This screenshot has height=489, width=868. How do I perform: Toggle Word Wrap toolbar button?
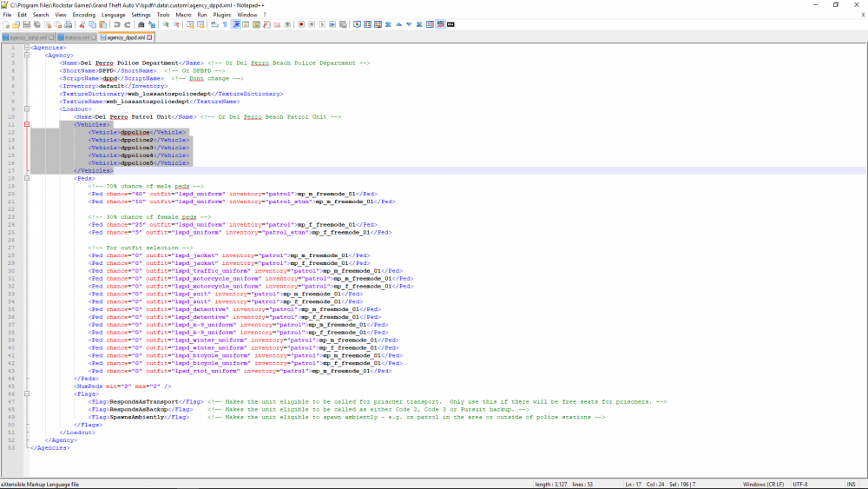coord(214,24)
